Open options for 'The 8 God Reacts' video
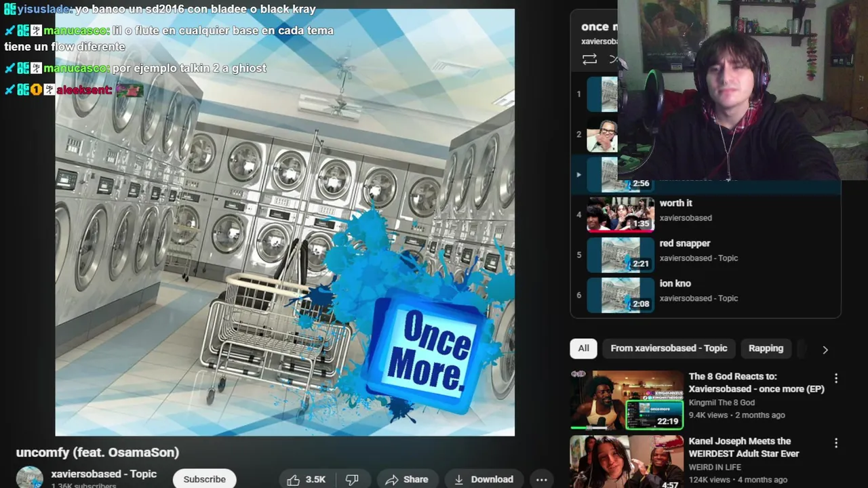Image resolution: width=868 pixels, height=488 pixels. 836,378
